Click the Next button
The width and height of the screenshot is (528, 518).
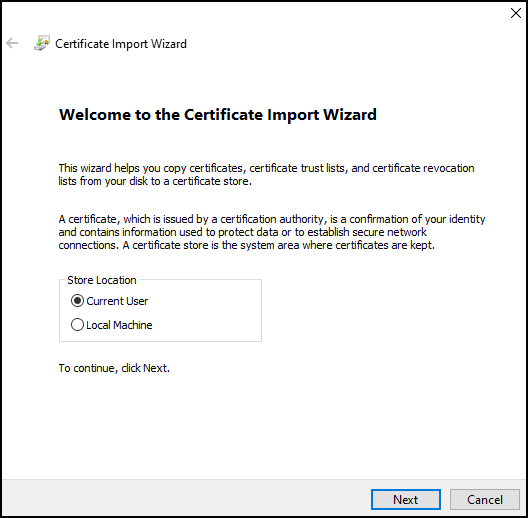pos(406,499)
